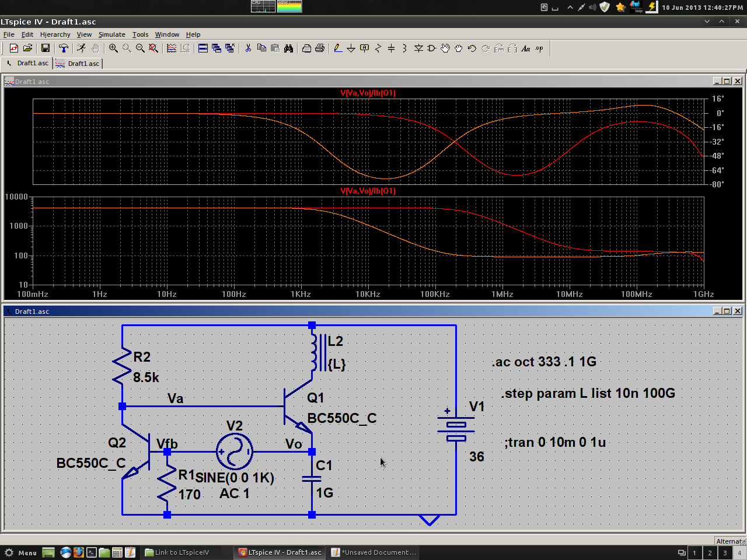Open the View menu
Screen dimensions: 747x560
point(84,34)
